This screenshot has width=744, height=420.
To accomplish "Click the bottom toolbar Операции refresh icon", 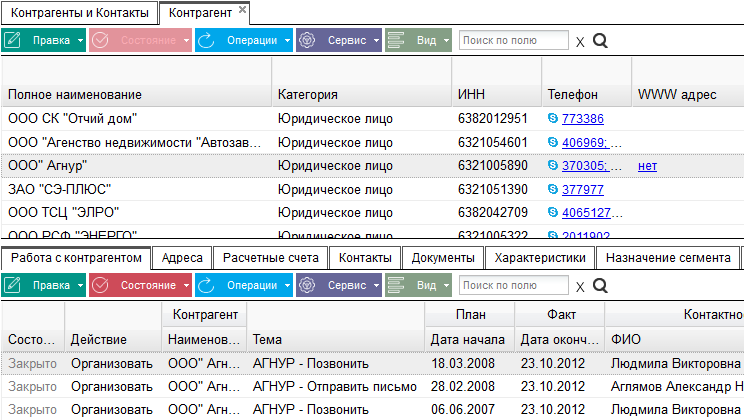I will (206, 285).
